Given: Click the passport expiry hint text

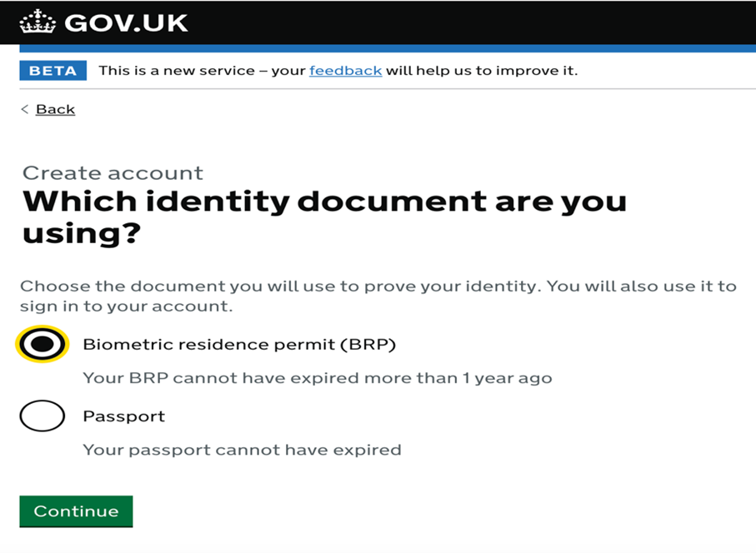Looking at the screenshot, I should point(242,450).
